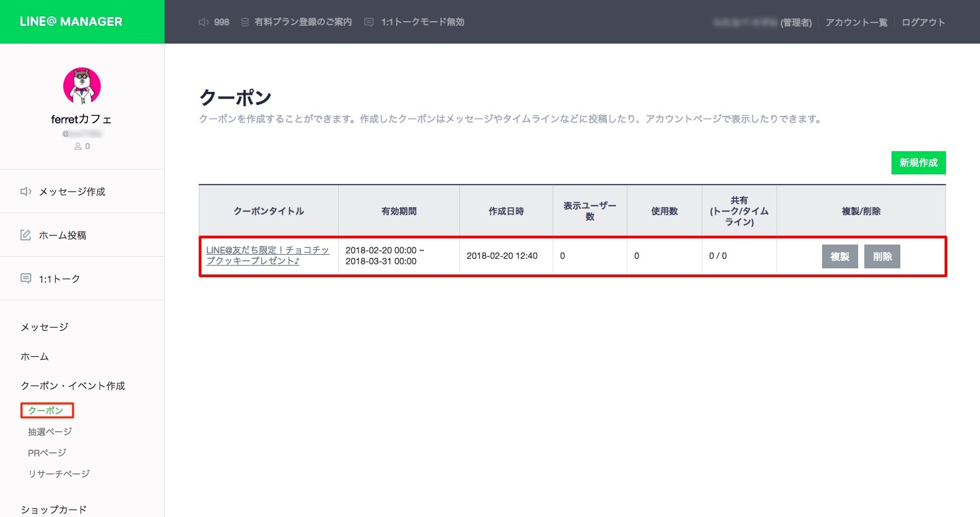Viewport: 980px width, 517px height.
Task: Open the リサーチページ submenu item
Action: (59, 473)
